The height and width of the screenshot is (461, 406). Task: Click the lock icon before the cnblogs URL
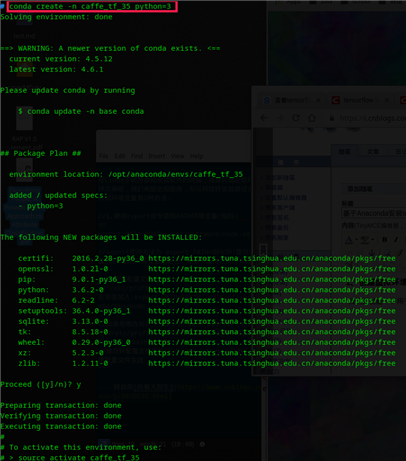[x=332, y=118]
